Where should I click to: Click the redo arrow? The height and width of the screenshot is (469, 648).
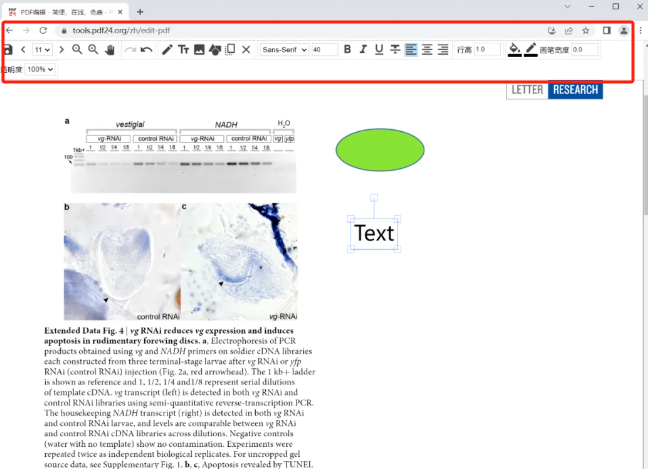130,50
